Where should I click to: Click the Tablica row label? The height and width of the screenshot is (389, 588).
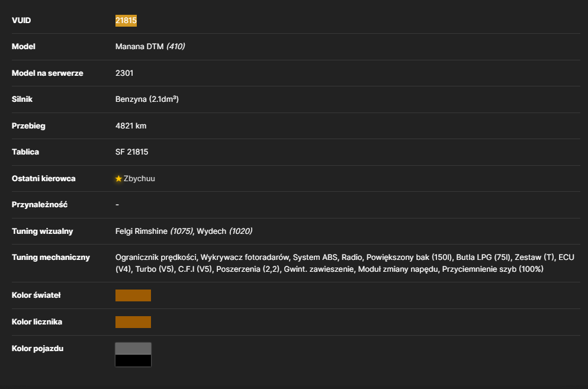point(25,152)
